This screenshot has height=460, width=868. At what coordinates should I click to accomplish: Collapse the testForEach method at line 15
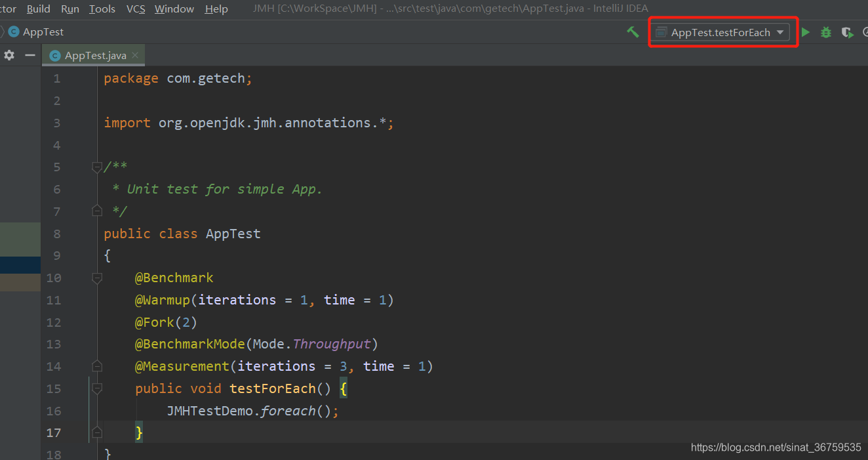(x=97, y=388)
